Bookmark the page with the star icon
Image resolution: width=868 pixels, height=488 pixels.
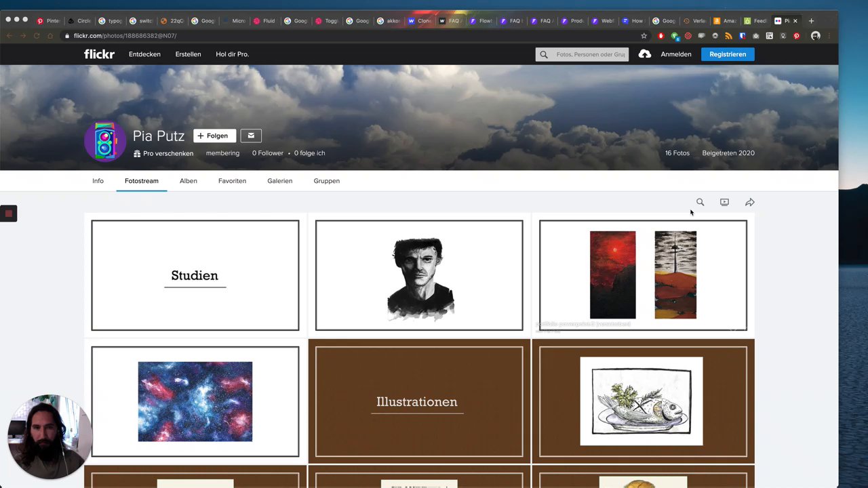[x=644, y=36]
